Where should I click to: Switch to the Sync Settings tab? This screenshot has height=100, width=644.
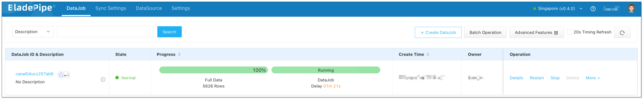111,8
